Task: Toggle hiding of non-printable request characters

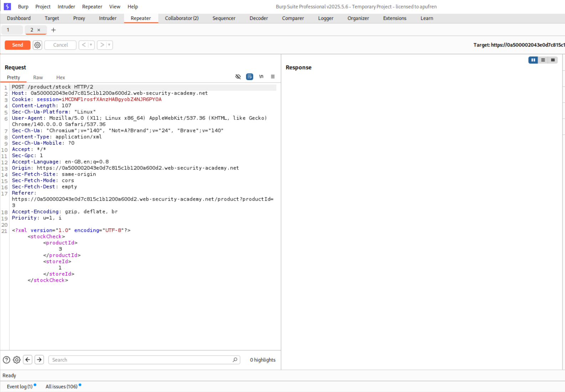Action: point(238,77)
